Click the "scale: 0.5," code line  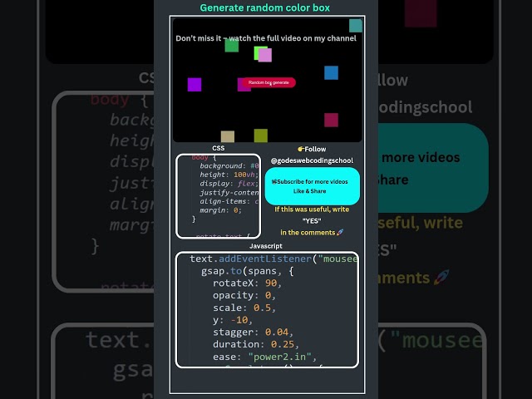point(244,308)
